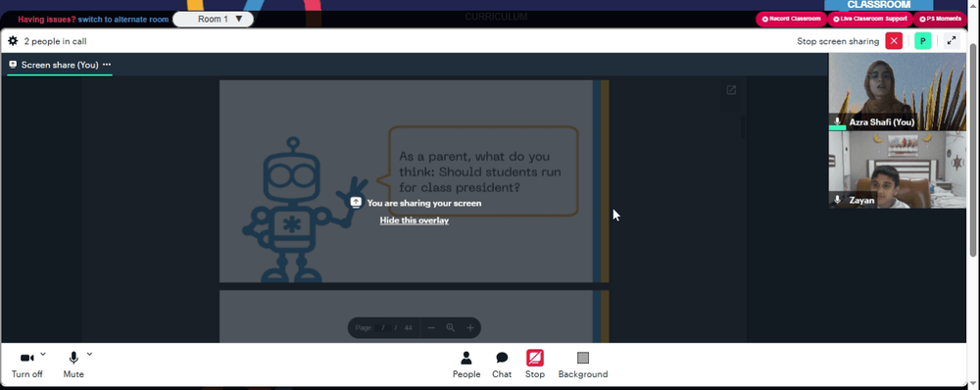The height and width of the screenshot is (390, 980).
Task: Open Screen share tab options ellipsis
Action: [107, 65]
